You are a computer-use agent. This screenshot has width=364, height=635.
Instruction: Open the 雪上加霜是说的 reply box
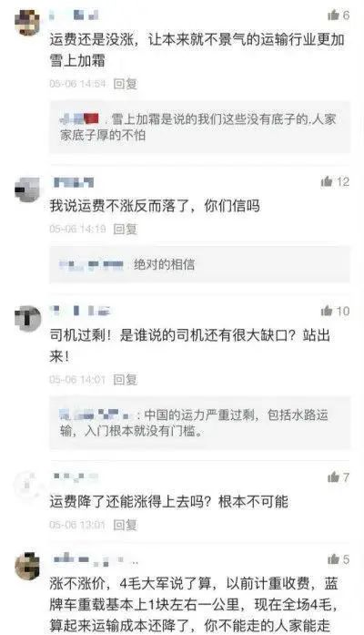200,128
